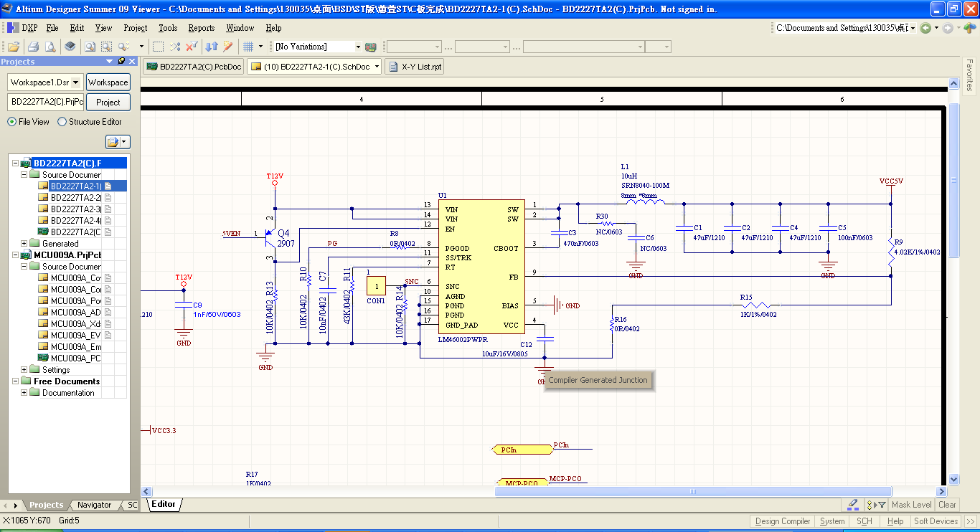The height and width of the screenshot is (532, 980).
Task: Open the address path dropdown
Action: (x=913, y=28)
